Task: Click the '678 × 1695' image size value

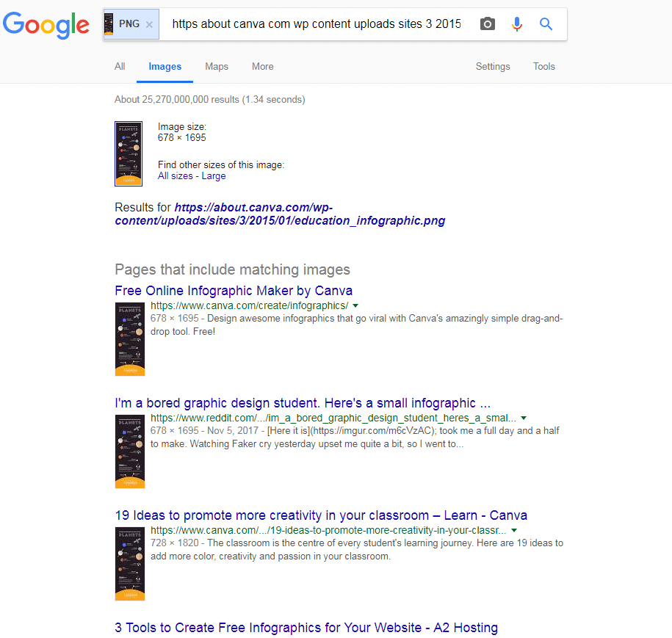Action: 181,137
